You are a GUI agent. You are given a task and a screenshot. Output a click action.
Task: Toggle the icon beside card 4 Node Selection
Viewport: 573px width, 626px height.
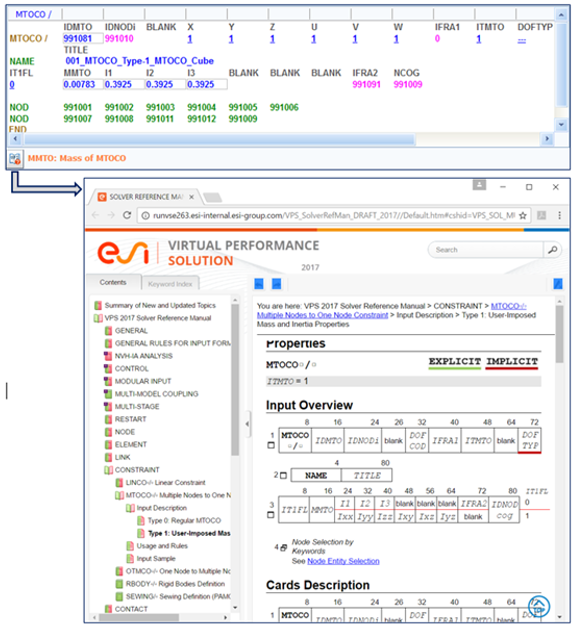coord(284,548)
